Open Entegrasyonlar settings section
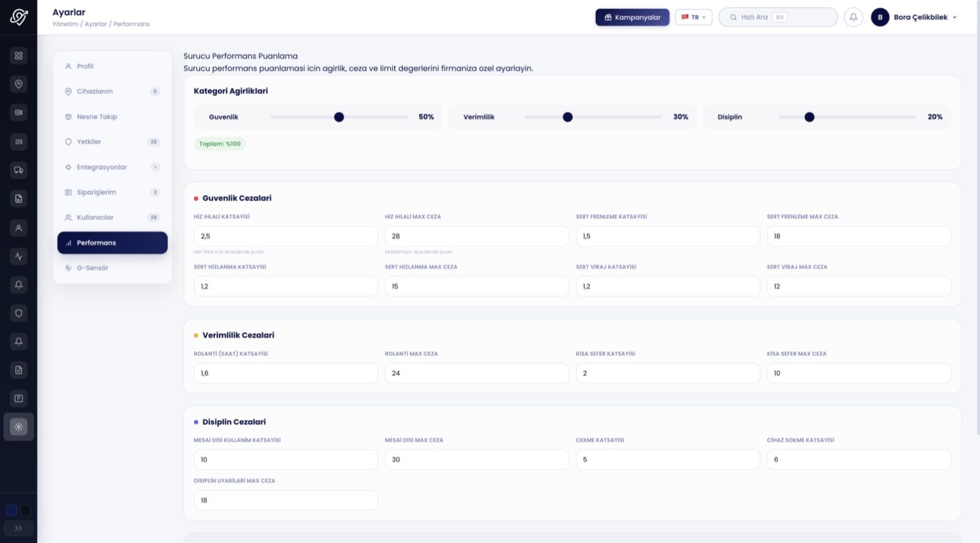Image resolution: width=980 pixels, height=543 pixels. pyautogui.click(x=112, y=167)
